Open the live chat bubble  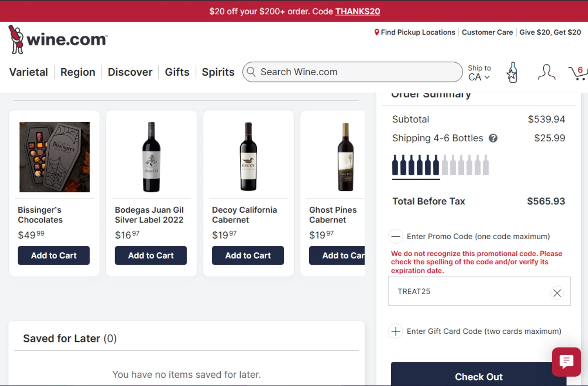pyautogui.click(x=566, y=362)
